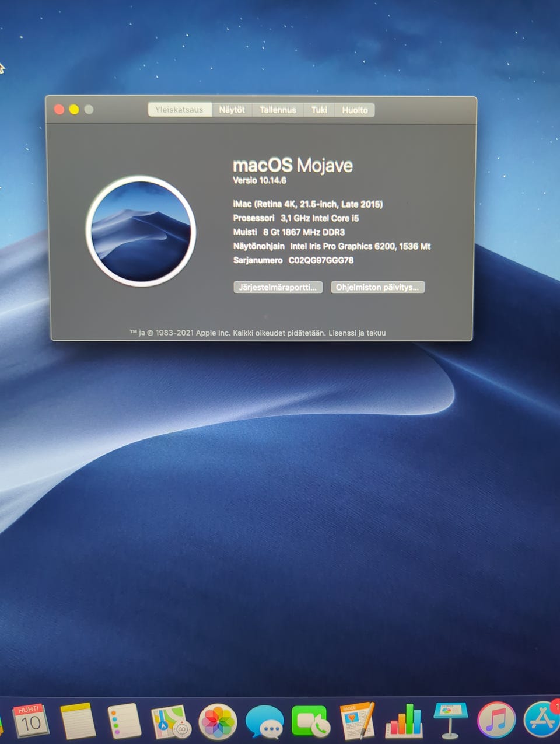Select the Yleiskatsaus tab

click(180, 110)
